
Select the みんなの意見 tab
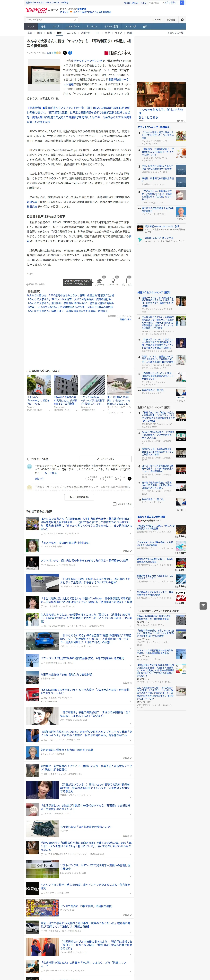[111, 27]
